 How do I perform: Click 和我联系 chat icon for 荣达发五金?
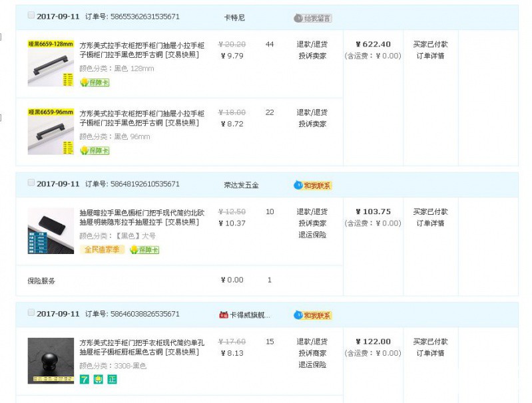[312, 185]
